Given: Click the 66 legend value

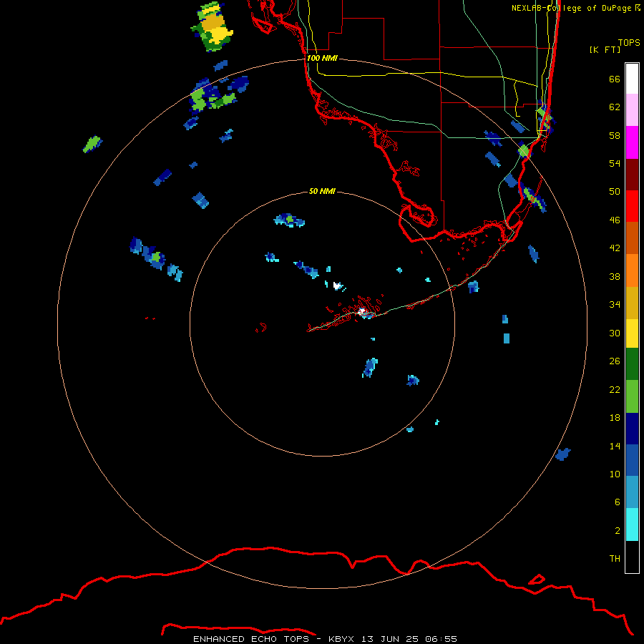Looking at the screenshot, I should click(x=615, y=79).
